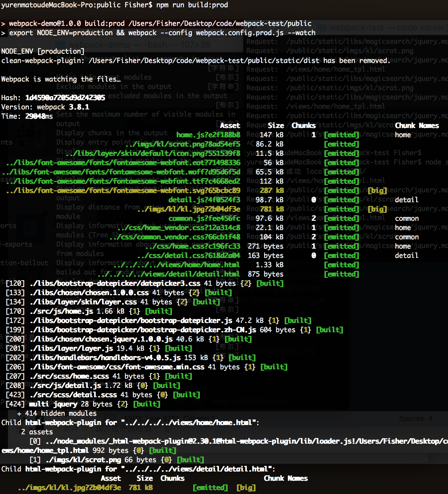Select asset 'home.js?e2f188b8'
Screen dimensions: 448x494
point(208,135)
